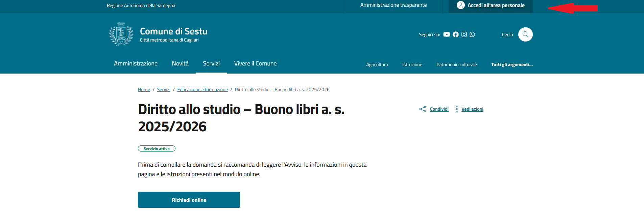Click the magnifying glass search button
Screen dimensions: 644x221
click(525, 34)
